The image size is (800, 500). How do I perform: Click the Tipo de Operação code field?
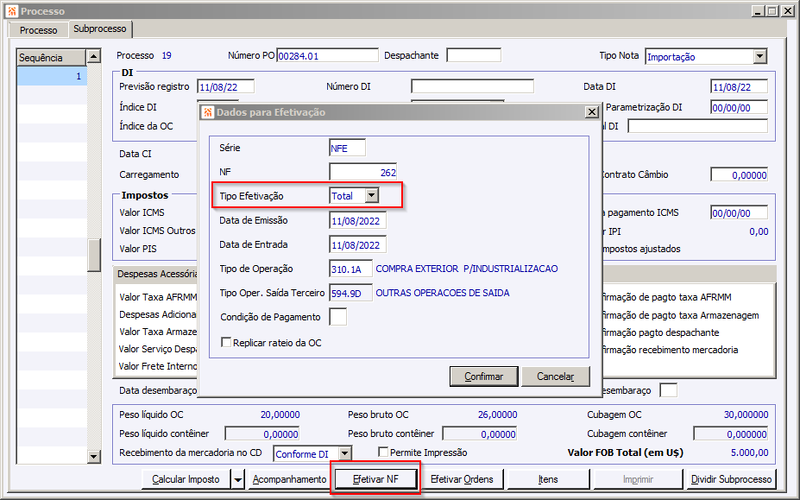[x=351, y=269]
